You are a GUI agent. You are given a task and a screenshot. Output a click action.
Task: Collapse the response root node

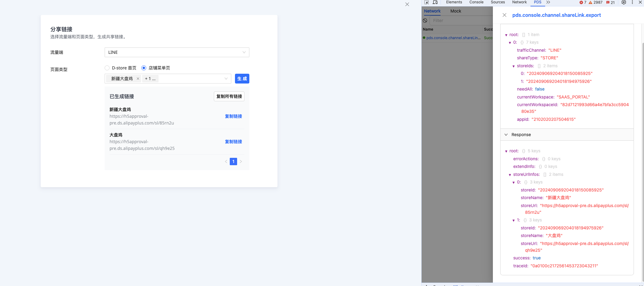click(506, 151)
